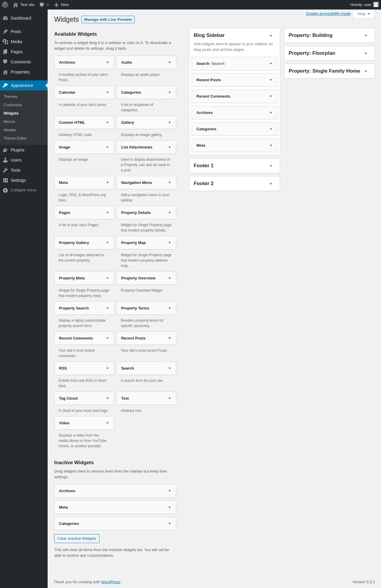Viewport: 381px width, 588px height.
Task: Expand Recent Posts widget in Blog Sidebar
Action: click(271, 80)
